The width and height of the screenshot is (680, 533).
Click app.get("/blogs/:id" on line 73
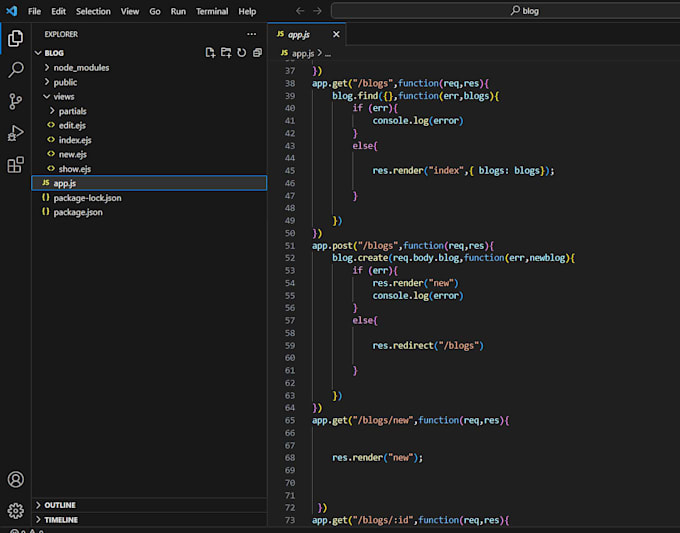coord(362,520)
